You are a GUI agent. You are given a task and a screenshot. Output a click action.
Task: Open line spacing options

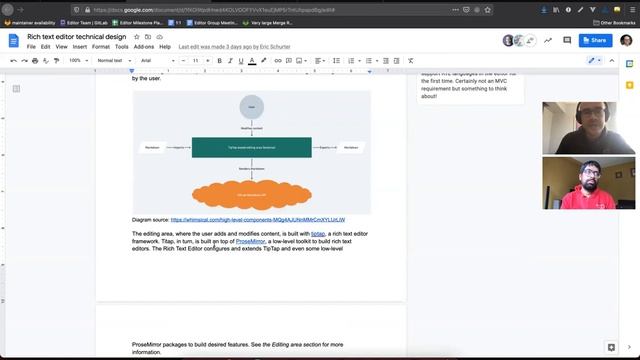point(336,61)
